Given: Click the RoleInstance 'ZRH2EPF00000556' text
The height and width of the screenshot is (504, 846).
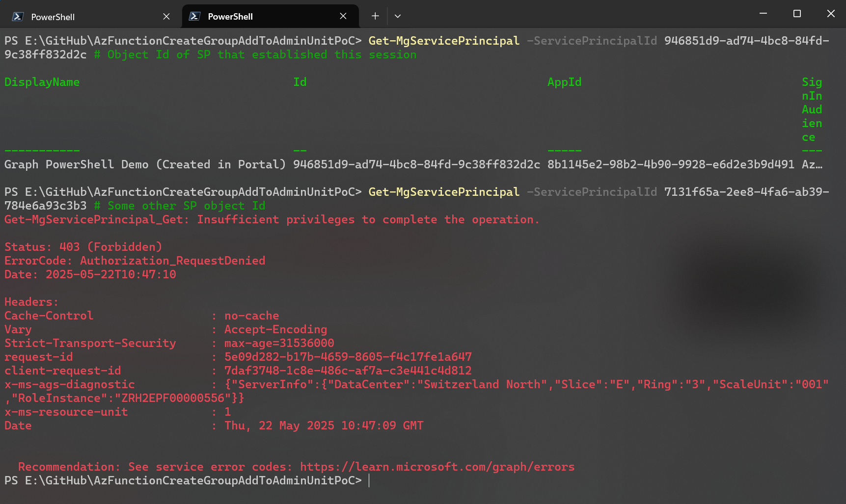Looking at the screenshot, I should [173, 398].
